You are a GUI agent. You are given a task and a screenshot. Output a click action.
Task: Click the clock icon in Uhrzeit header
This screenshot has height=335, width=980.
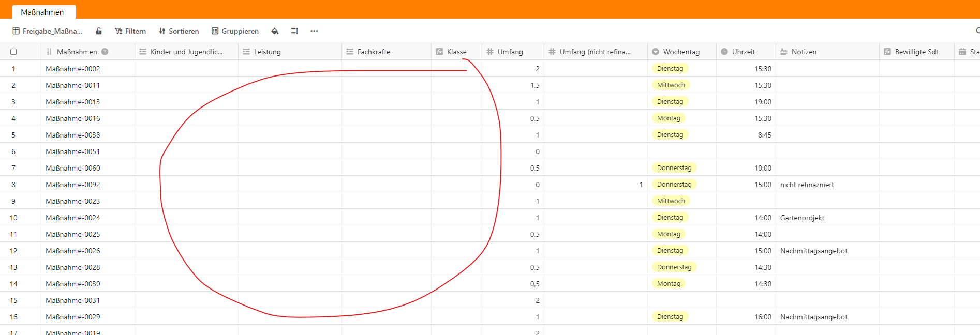tap(724, 52)
